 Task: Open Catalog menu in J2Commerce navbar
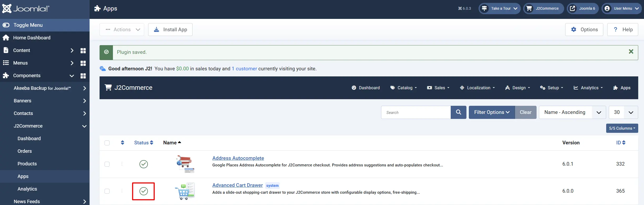click(404, 88)
